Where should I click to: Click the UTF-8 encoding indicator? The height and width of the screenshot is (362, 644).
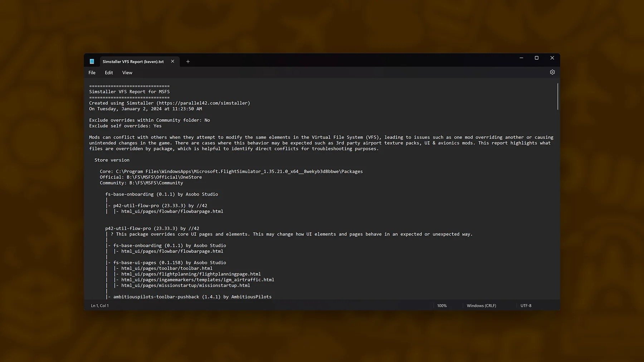[526, 306]
